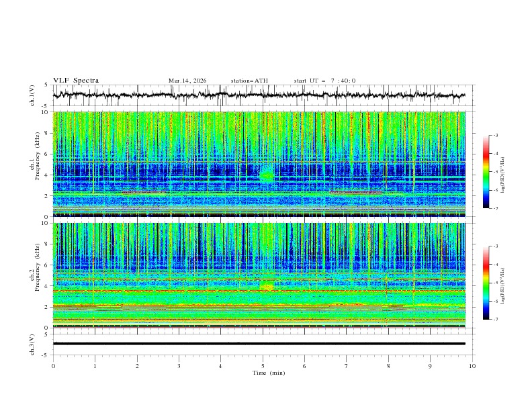532x411 pixels.
Task: Select the "start UT = 7 :40: 0" text
Action: 324,81
